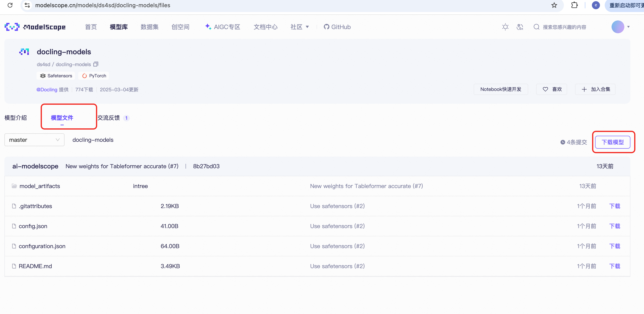Click heart icon to like model
The image size is (644, 314).
click(x=545, y=89)
